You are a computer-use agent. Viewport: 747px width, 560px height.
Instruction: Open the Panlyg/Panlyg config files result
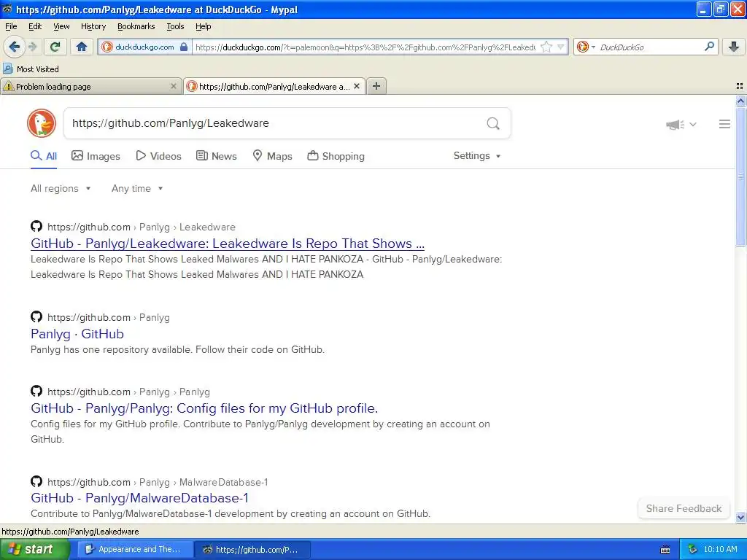click(204, 408)
